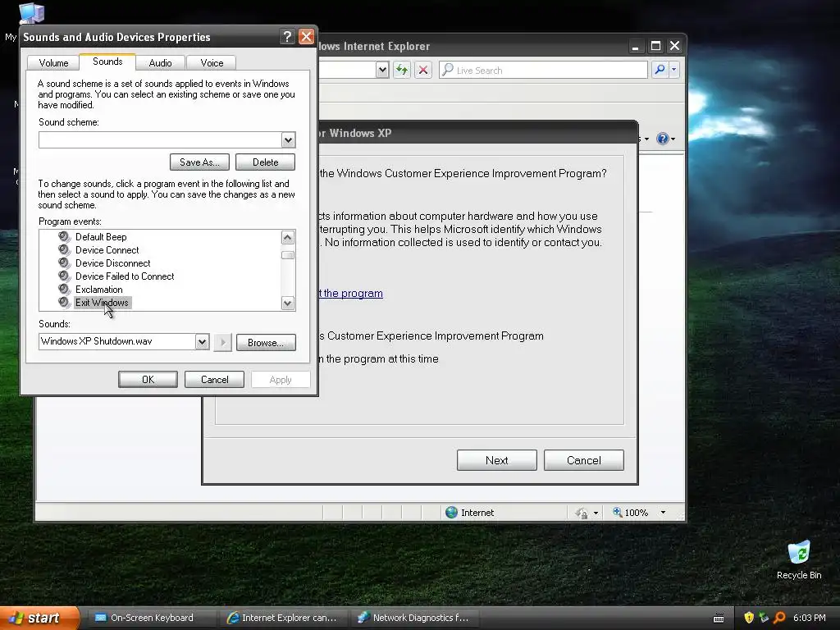This screenshot has height=630, width=840.
Task: Open Internet Explorer address bar dropdown
Action: (x=382, y=71)
